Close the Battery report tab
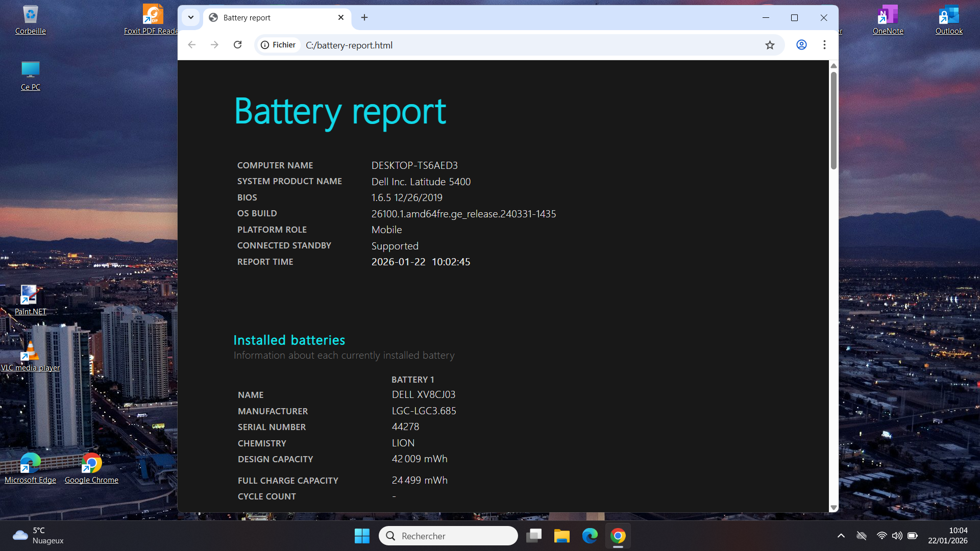Viewport: 980px width, 551px height. 341,17
